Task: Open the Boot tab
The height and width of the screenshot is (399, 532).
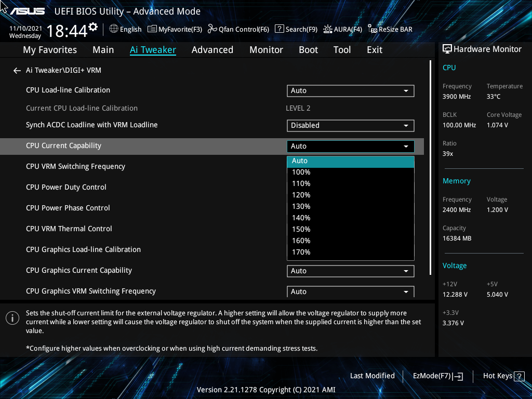Action: coord(309,50)
